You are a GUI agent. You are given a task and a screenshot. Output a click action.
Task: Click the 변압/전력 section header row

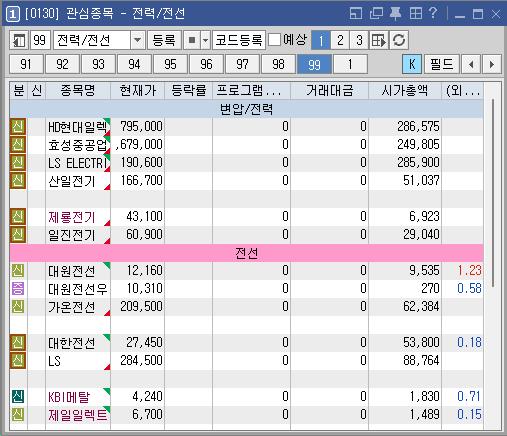coord(247,109)
